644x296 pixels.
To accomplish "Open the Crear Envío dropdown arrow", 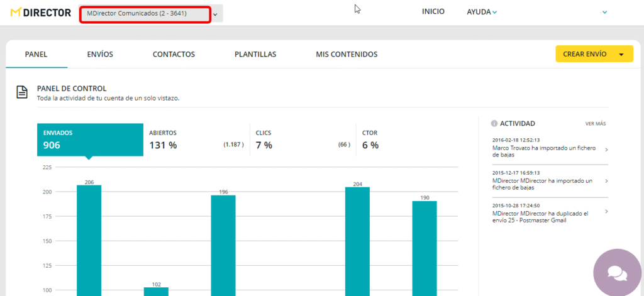I will 622,55.
